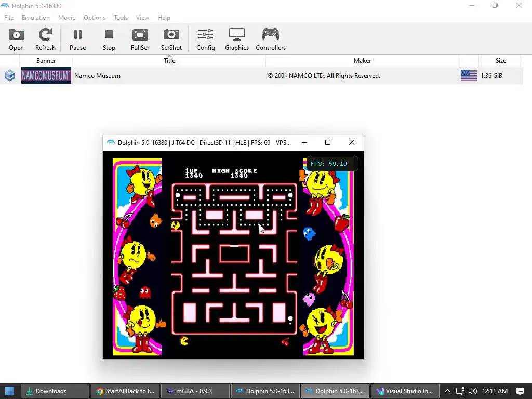Minimize the Dolphin render window

(304, 142)
